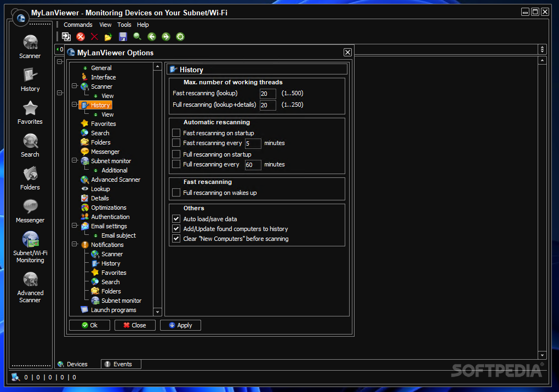The height and width of the screenshot is (392, 559).
Task: Open the Search sidebar panel
Action: click(30, 145)
